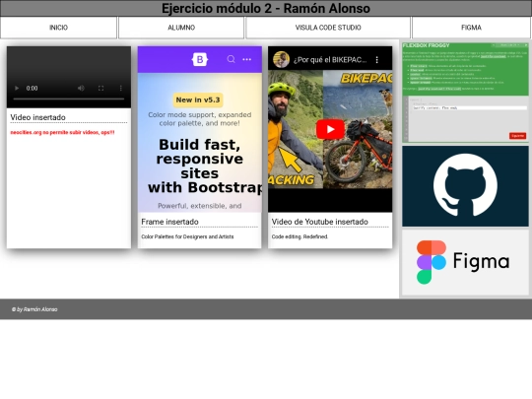This screenshot has width=532, height=399.
Task: Click the Ejercicio módulo 2 page title
Action: (x=266, y=9)
